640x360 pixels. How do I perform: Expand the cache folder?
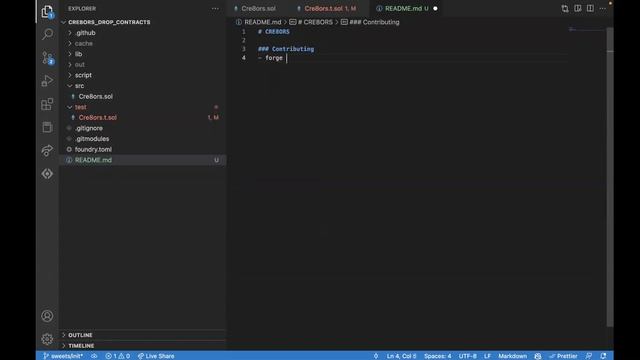(x=83, y=43)
